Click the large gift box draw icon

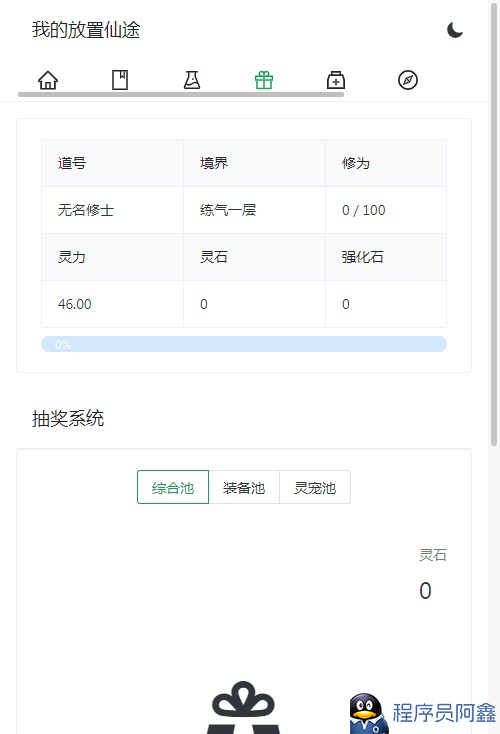click(243, 707)
